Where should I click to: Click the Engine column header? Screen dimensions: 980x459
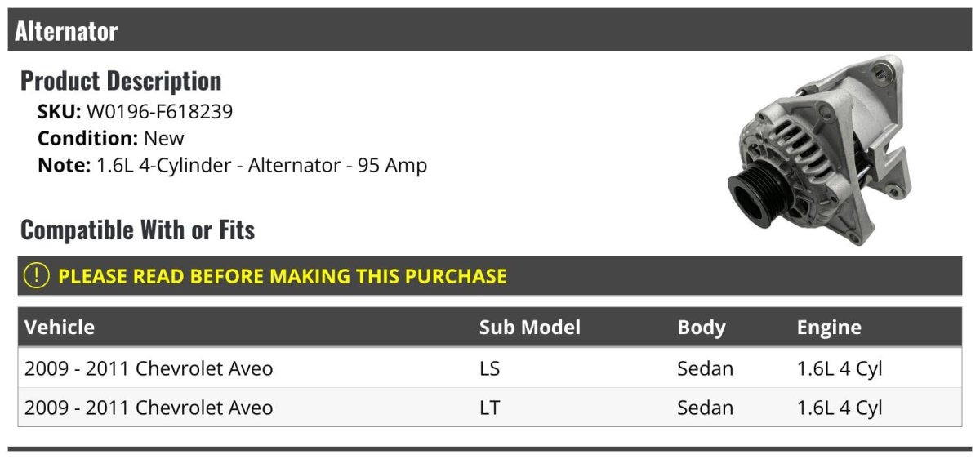[x=829, y=328]
